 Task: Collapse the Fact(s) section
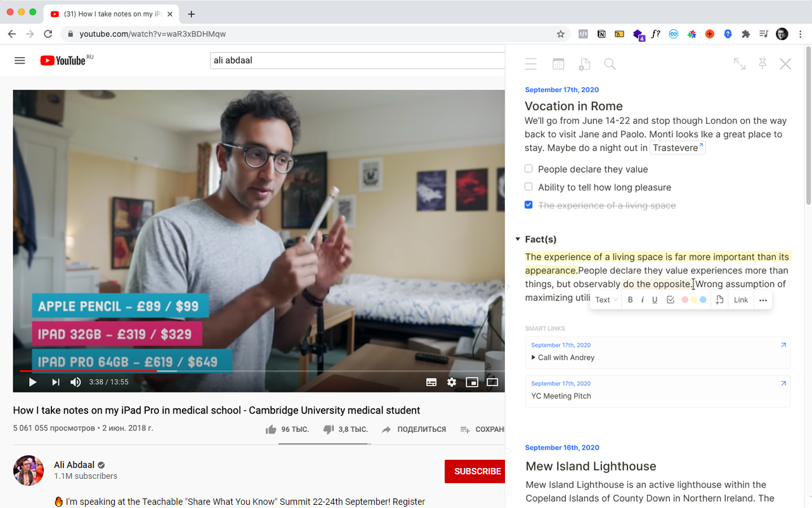tap(518, 239)
